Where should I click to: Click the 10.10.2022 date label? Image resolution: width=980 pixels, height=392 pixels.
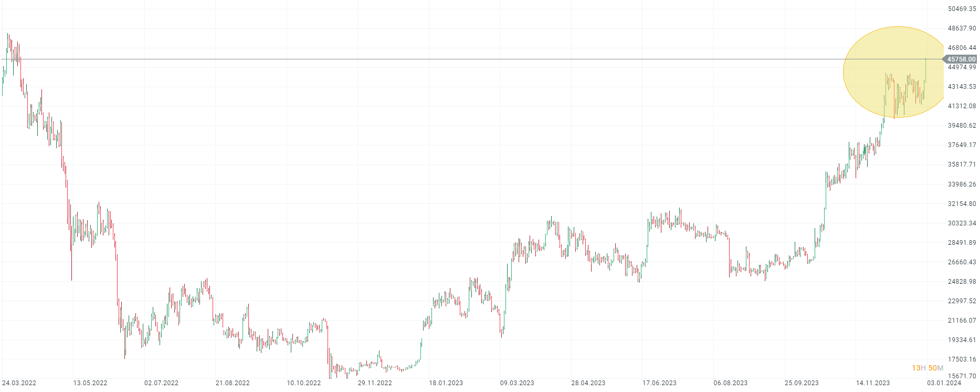point(303,383)
